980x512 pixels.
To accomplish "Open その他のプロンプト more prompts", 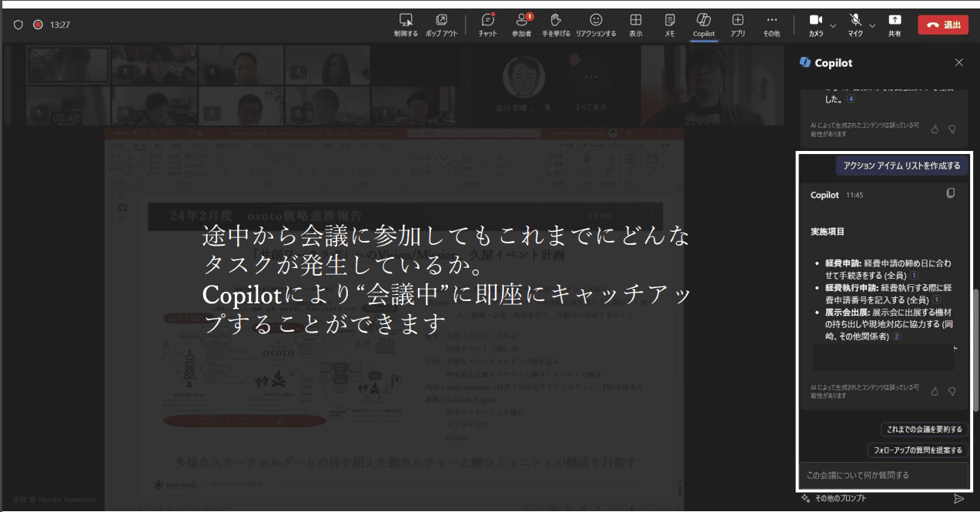I will [x=834, y=498].
